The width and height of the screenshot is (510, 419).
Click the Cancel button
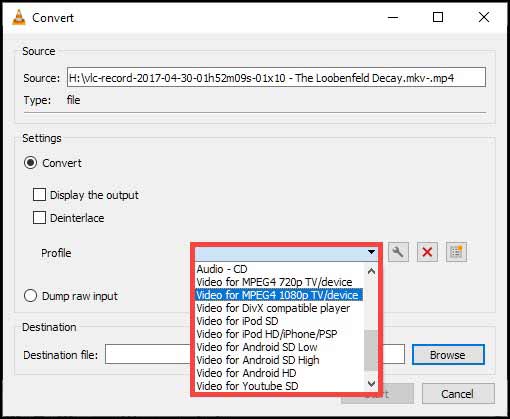pos(458,394)
